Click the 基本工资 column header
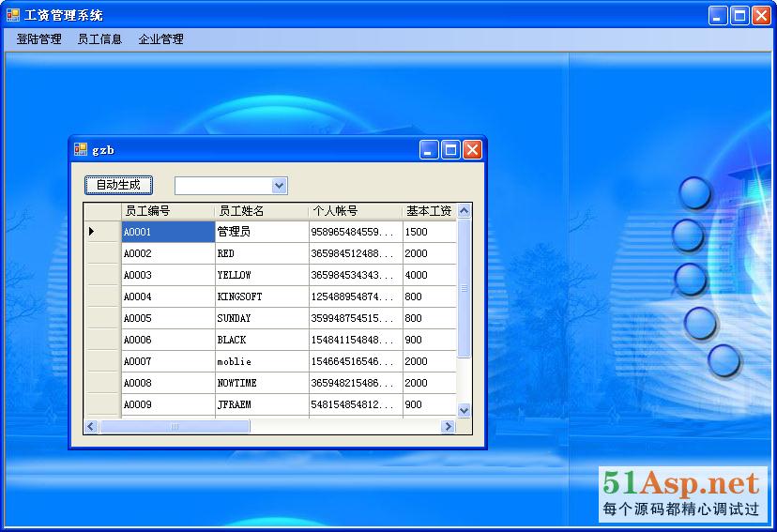The width and height of the screenshot is (777, 532). tap(429, 211)
